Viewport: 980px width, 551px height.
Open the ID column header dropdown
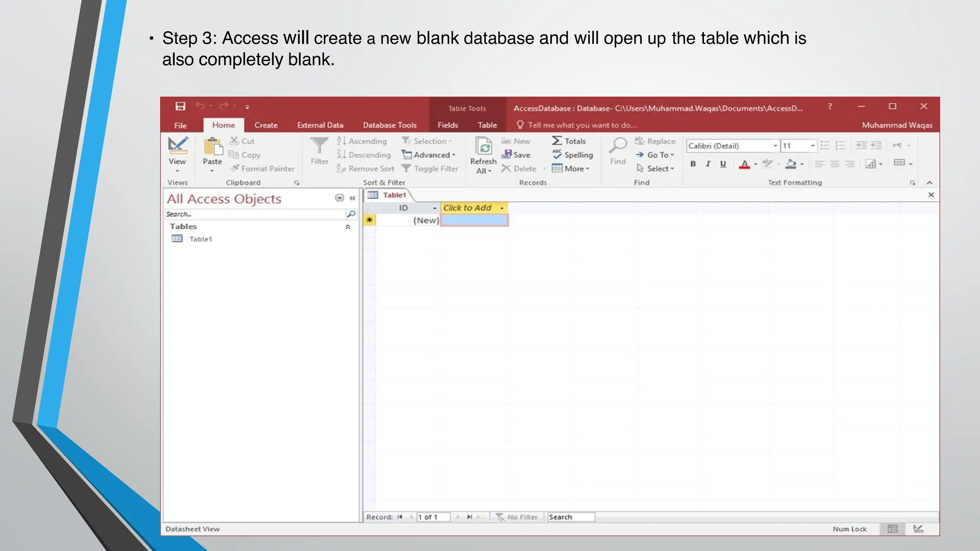click(434, 208)
